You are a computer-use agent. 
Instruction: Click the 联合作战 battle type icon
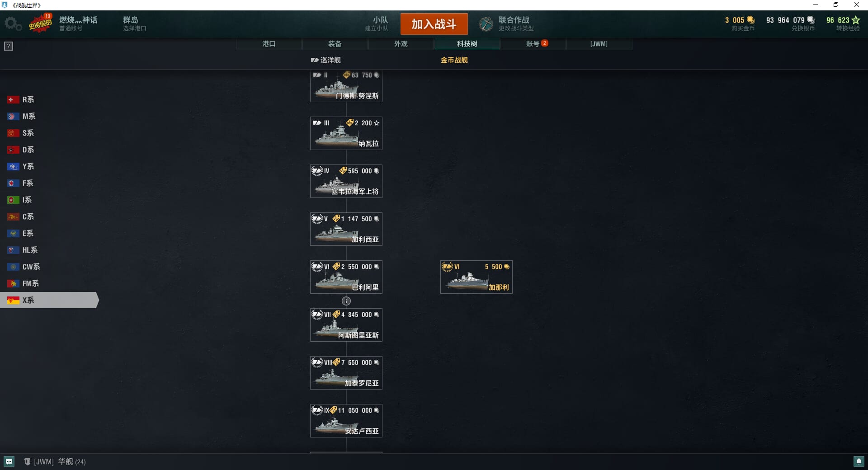(x=486, y=24)
